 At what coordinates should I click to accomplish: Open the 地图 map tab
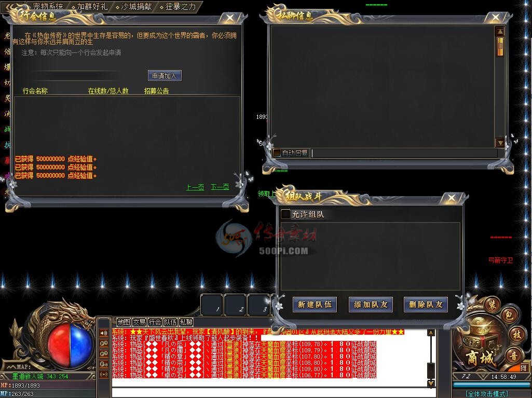pyautogui.click(x=124, y=322)
